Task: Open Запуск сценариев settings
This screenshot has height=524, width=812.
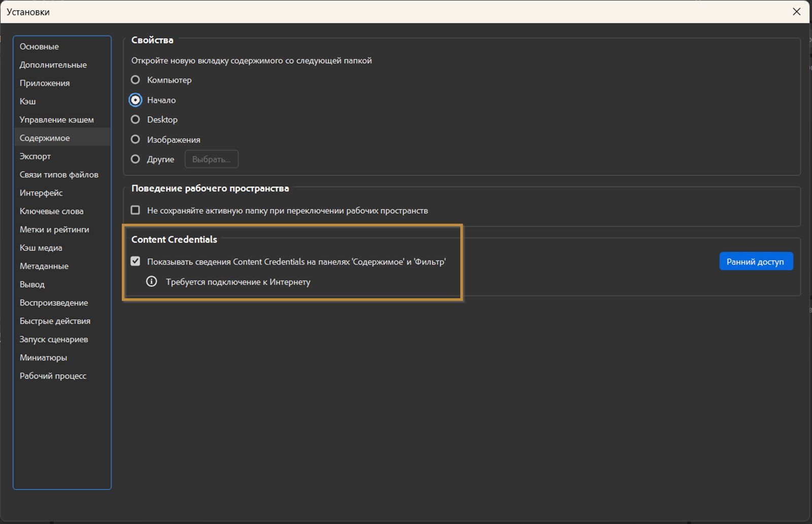Action: 62,339
